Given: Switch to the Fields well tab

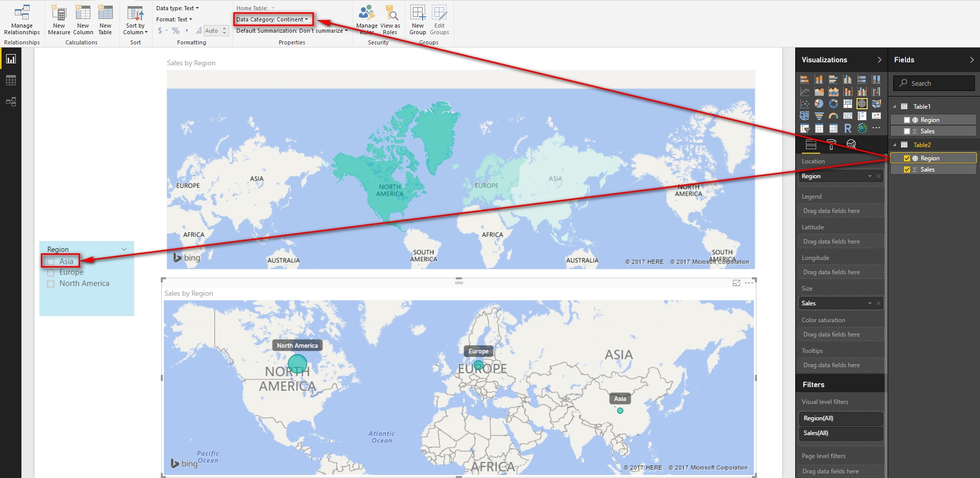Looking at the screenshot, I should [811, 145].
